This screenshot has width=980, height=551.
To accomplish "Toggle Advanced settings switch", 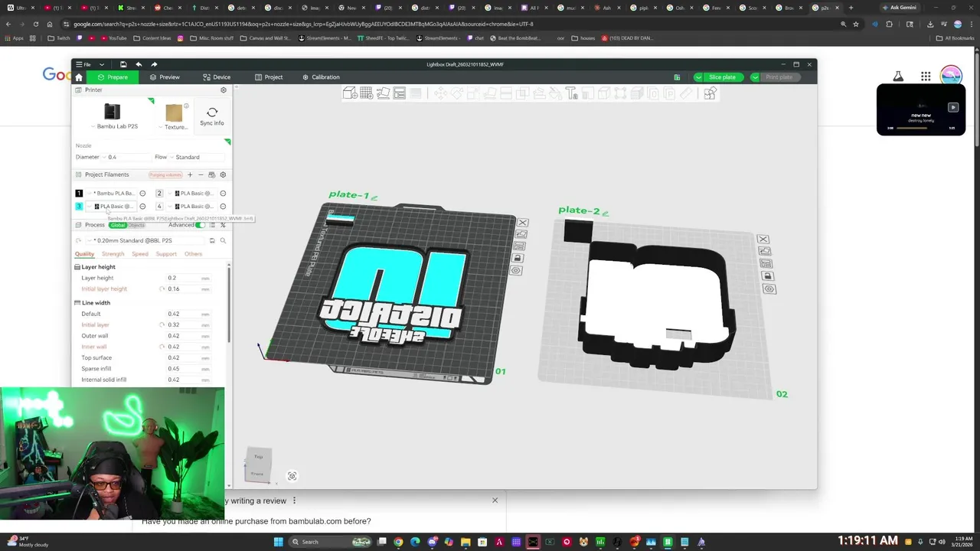I will (201, 225).
